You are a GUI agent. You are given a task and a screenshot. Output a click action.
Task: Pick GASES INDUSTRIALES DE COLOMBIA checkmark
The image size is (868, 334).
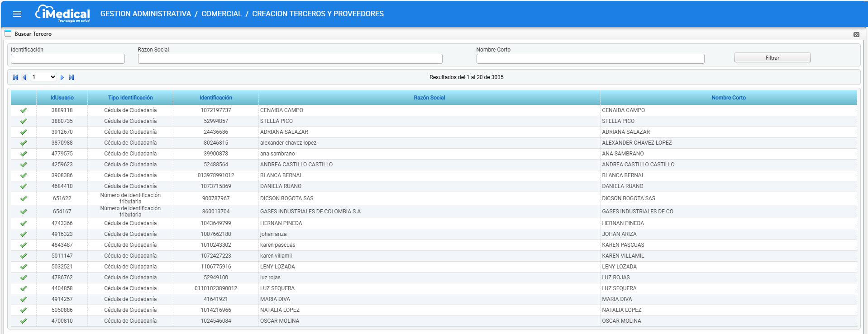point(24,212)
